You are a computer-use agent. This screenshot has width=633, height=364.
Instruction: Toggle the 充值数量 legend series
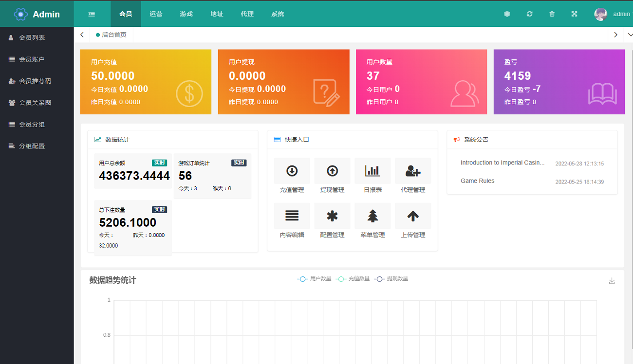pyautogui.click(x=353, y=279)
